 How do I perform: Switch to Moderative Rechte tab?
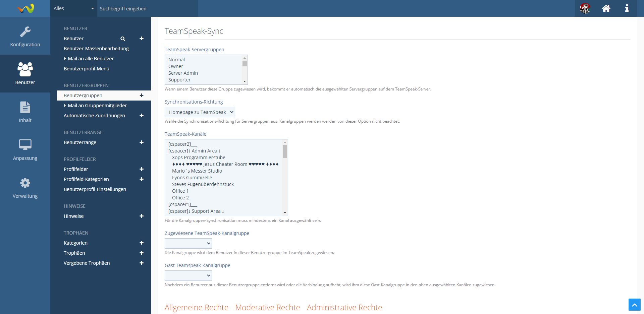tap(267, 307)
